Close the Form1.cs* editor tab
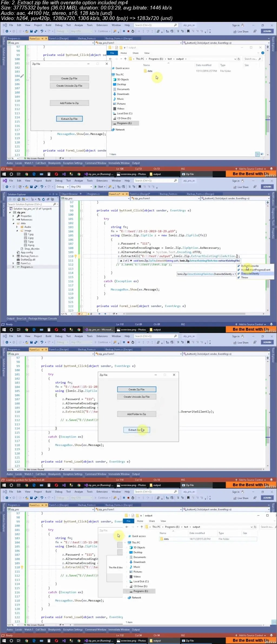The height and width of the screenshot is (644, 277). 126,194
